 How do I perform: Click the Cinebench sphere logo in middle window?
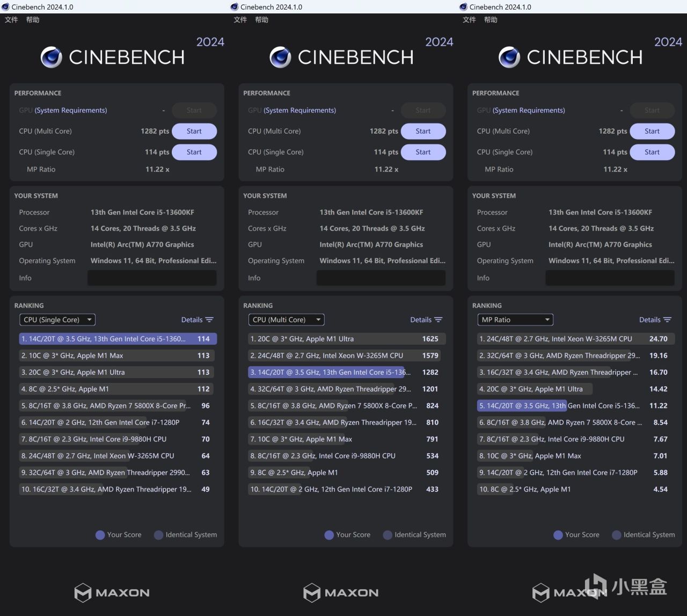(280, 57)
